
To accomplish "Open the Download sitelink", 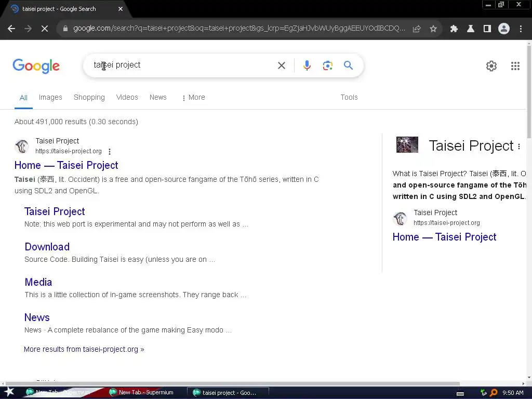I will tap(47, 247).
